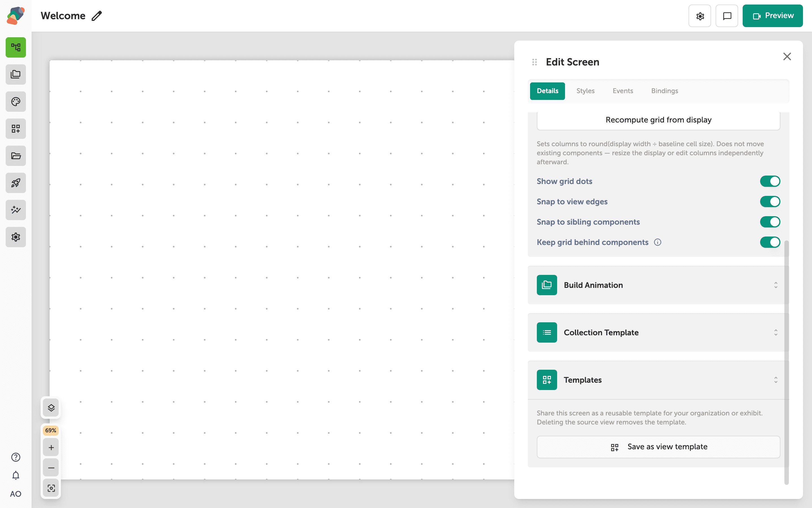Toggle Snap to sibling components switch
Viewport: 812px width, 508px height.
tap(770, 222)
